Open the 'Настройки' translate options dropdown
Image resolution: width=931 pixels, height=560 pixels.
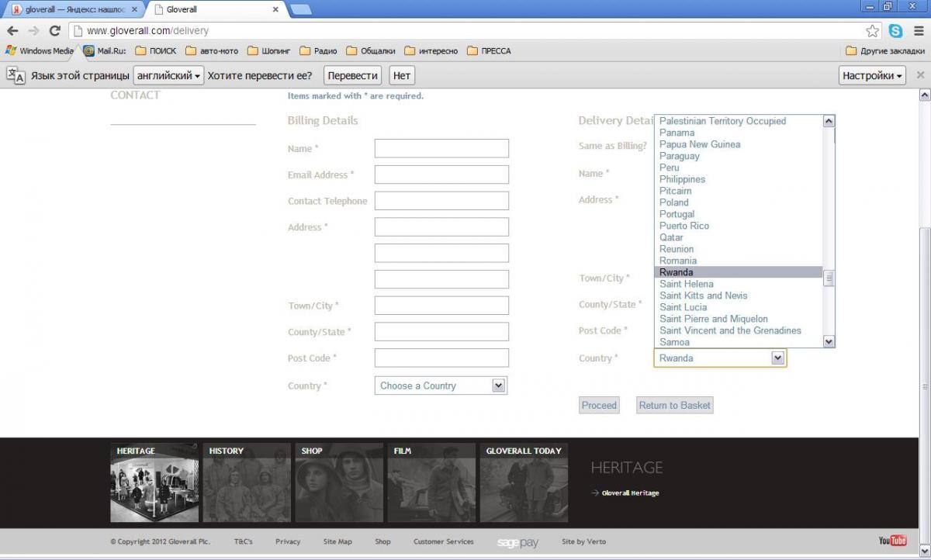point(872,75)
